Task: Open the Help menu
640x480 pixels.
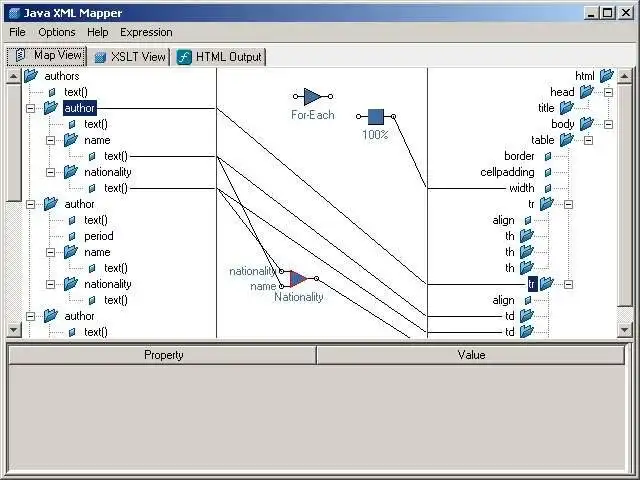Action: click(x=98, y=32)
